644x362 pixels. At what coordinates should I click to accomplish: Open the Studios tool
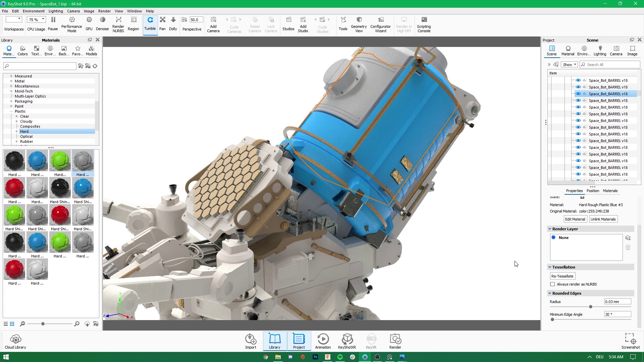tap(288, 23)
